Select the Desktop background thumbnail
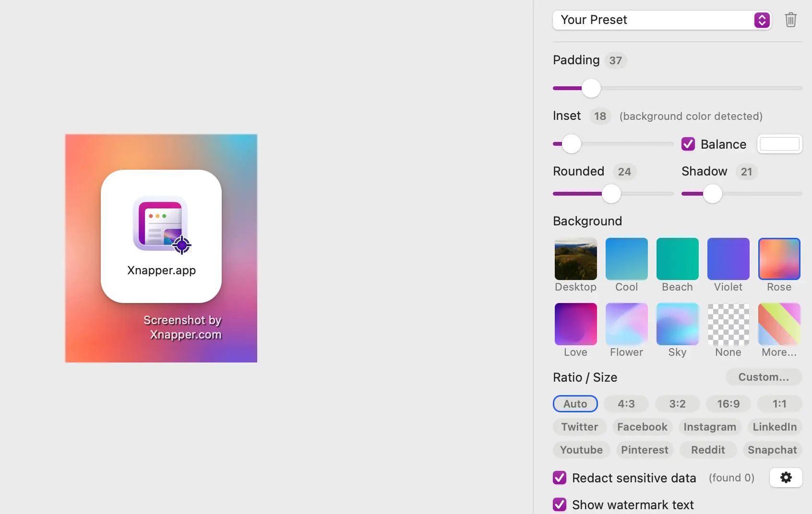Image resolution: width=812 pixels, height=514 pixels. pos(575,259)
